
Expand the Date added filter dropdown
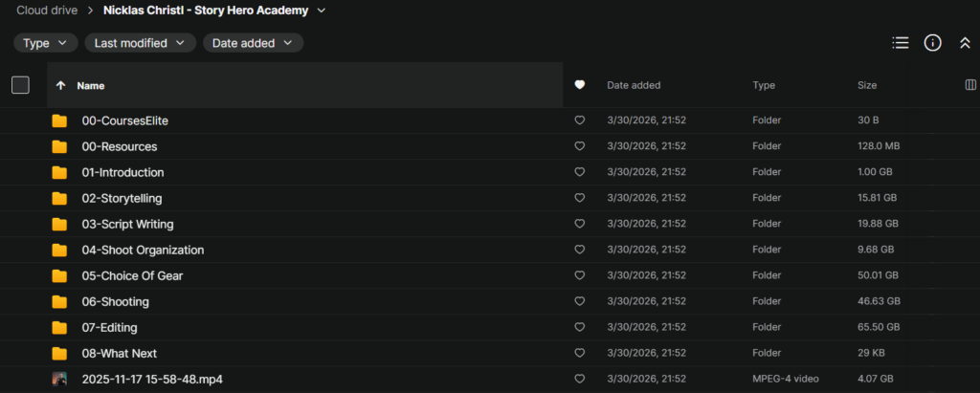tap(253, 43)
